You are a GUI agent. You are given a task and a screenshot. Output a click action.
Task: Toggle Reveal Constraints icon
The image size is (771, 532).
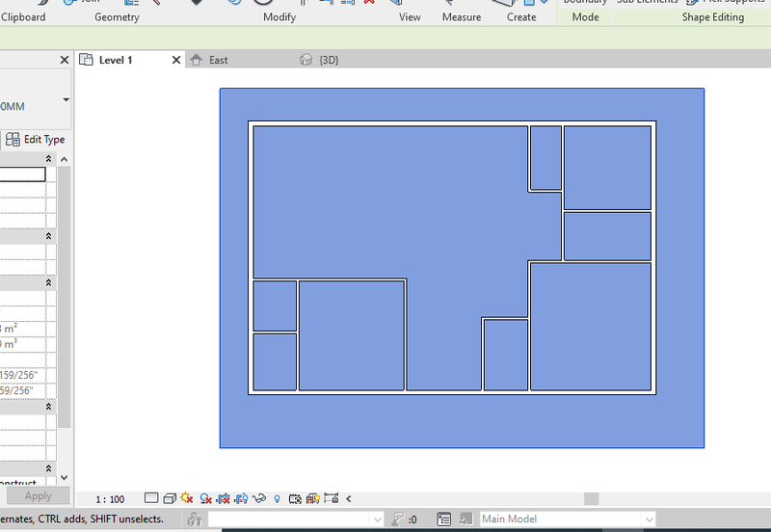pyautogui.click(x=332, y=498)
